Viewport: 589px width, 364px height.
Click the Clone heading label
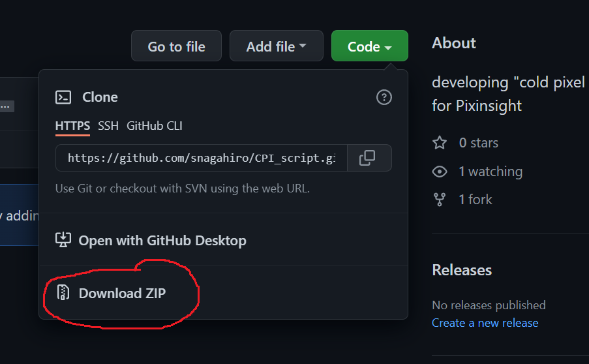click(100, 97)
